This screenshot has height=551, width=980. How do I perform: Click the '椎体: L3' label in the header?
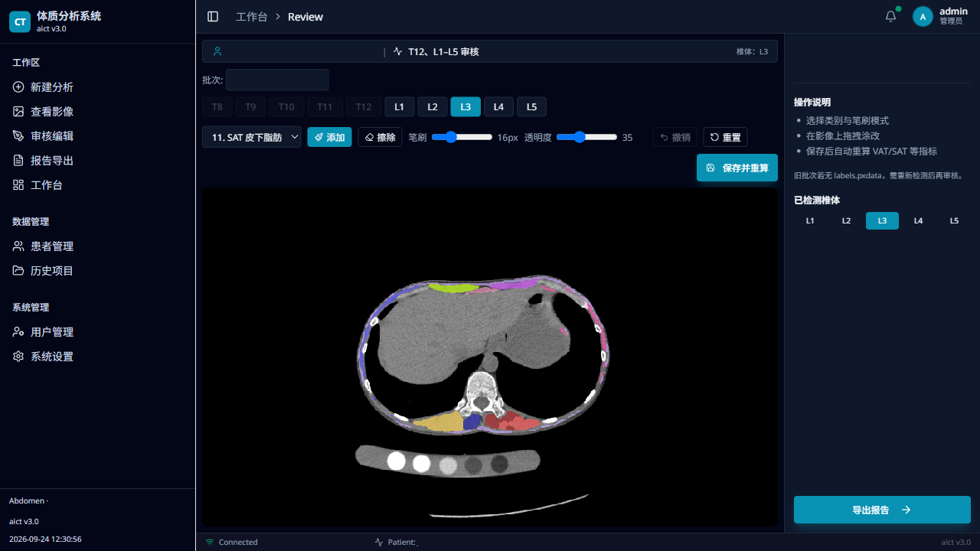pos(752,51)
